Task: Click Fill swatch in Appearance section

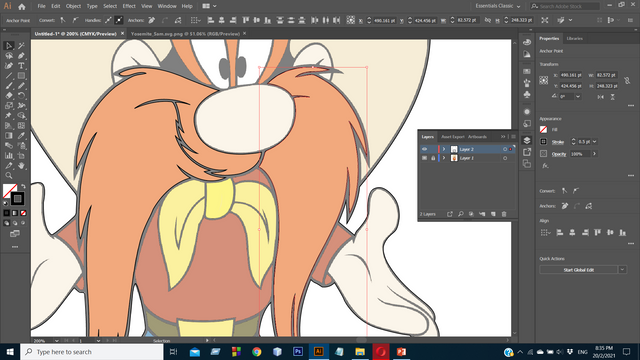Action: [x=544, y=130]
